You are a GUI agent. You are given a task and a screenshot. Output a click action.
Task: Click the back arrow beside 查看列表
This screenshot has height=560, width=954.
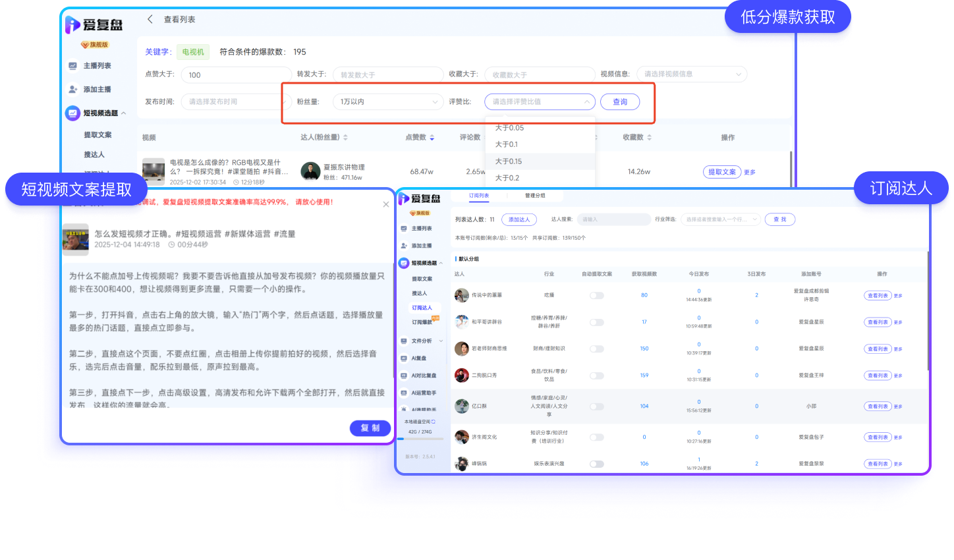tap(150, 19)
